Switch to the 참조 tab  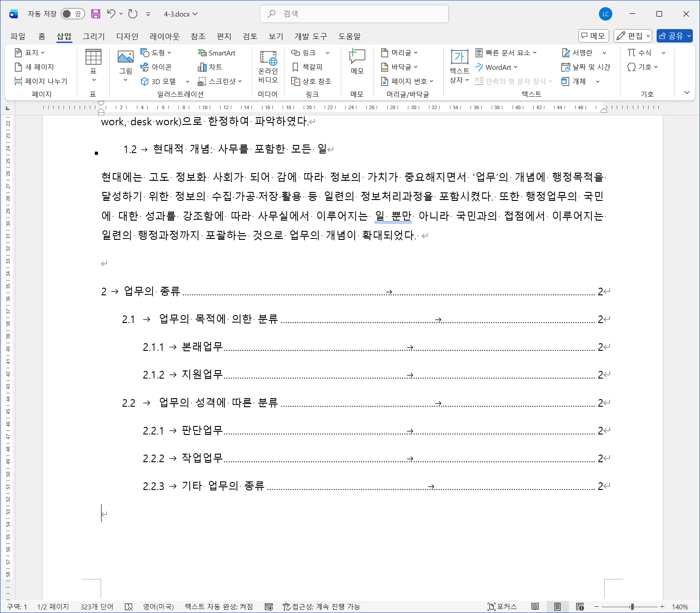pos(198,36)
